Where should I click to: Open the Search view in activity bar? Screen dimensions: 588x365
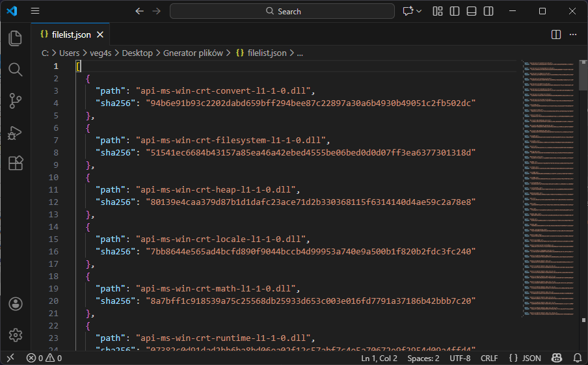point(16,70)
